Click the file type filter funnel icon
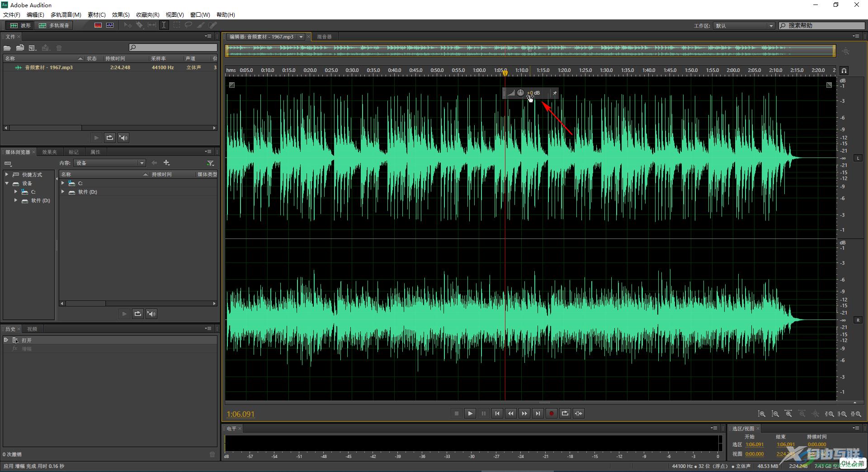 pos(210,163)
